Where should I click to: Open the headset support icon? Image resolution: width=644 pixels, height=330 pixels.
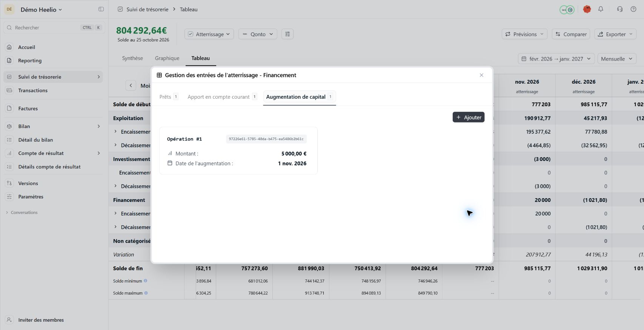620,9
